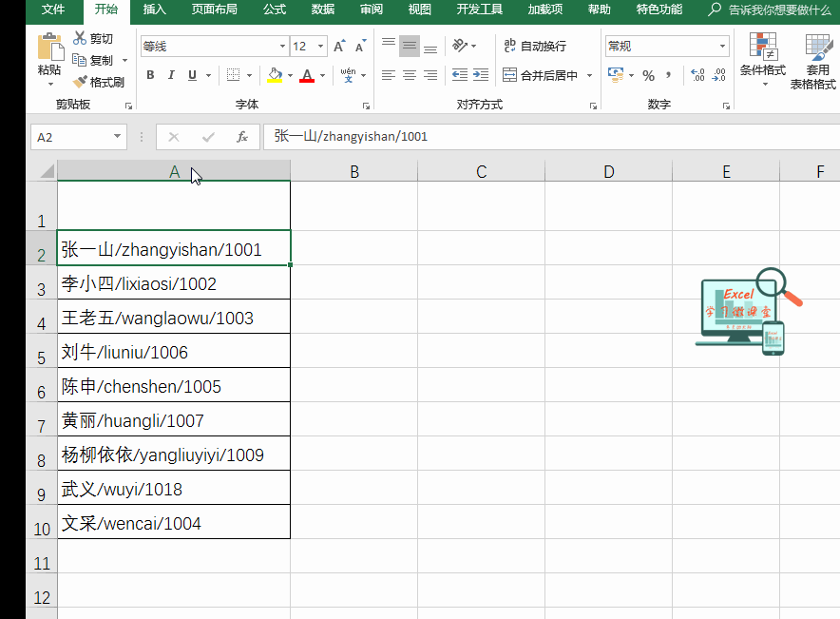Open the font size 12 dropdown
Viewport: 840px width, 619px height.
click(x=320, y=46)
